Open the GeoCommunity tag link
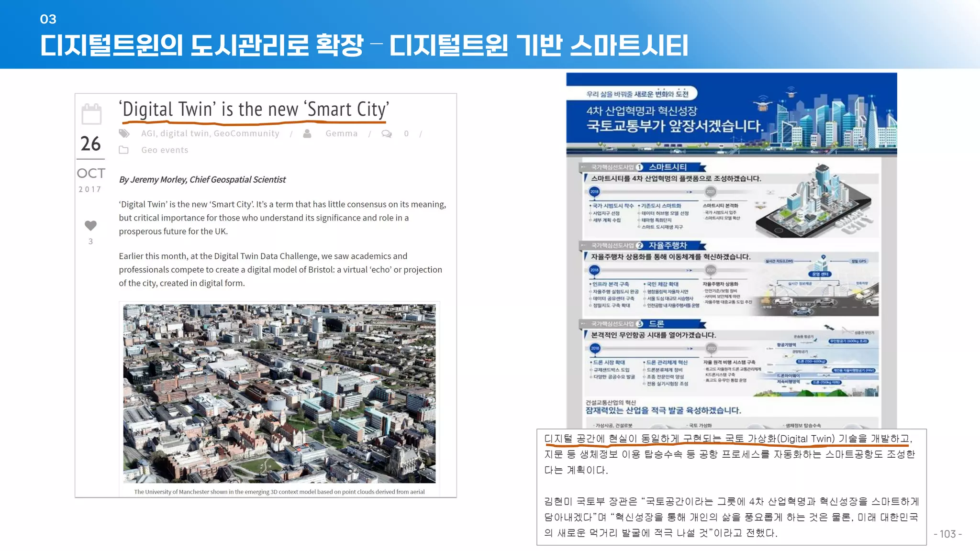 (246, 133)
